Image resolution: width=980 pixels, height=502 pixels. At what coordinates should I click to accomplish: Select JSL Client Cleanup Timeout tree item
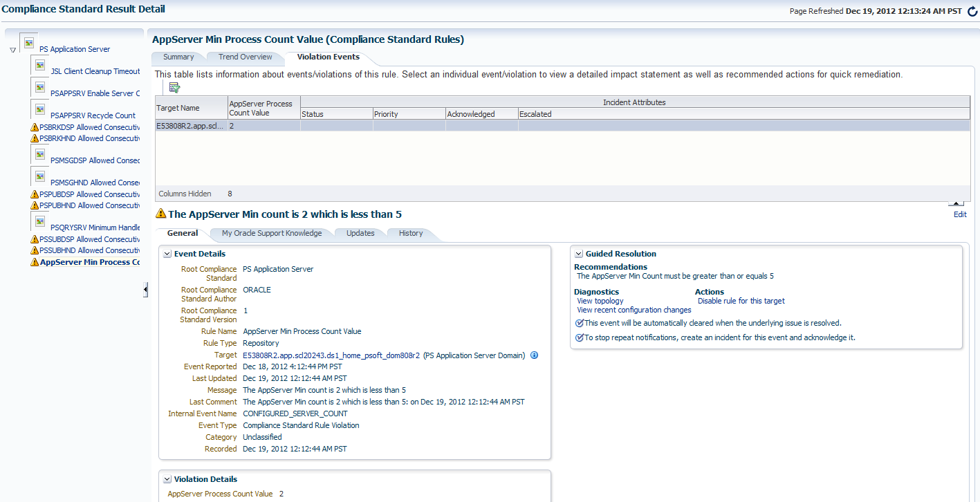tap(95, 71)
